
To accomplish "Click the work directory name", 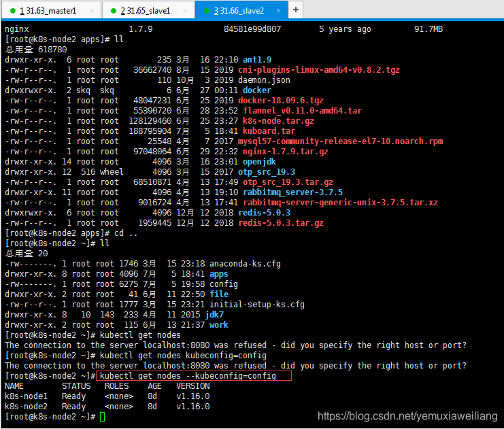I will click(218, 325).
